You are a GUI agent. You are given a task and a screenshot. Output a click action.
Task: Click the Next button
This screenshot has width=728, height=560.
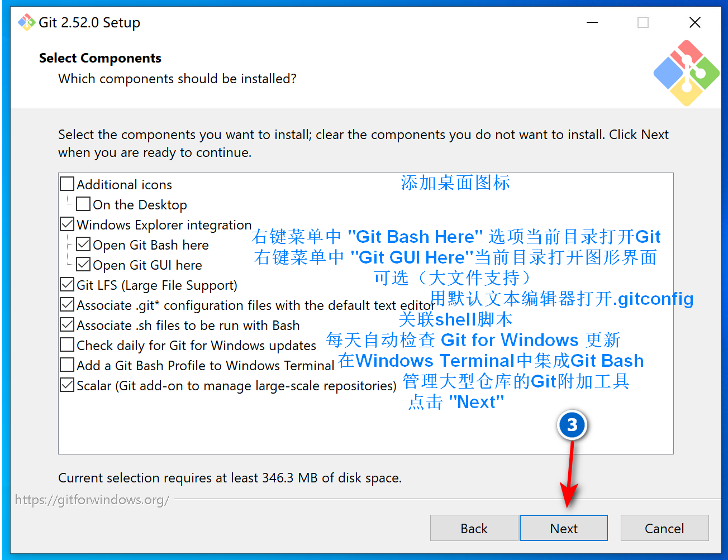[x=563, y=528]
